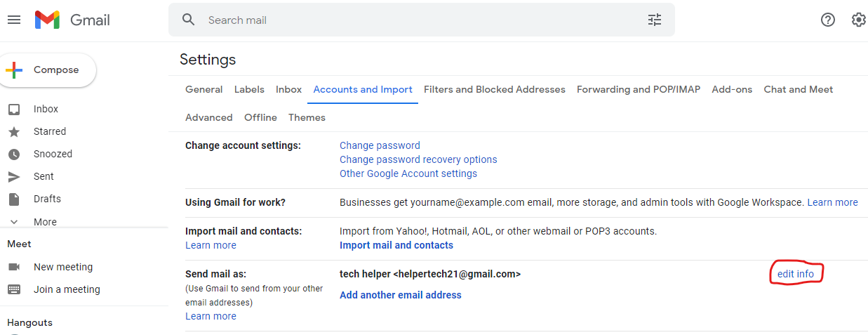This screenshot has height=335, width=868.
Task: Open the Advanced settings tab
Action: 209,117
